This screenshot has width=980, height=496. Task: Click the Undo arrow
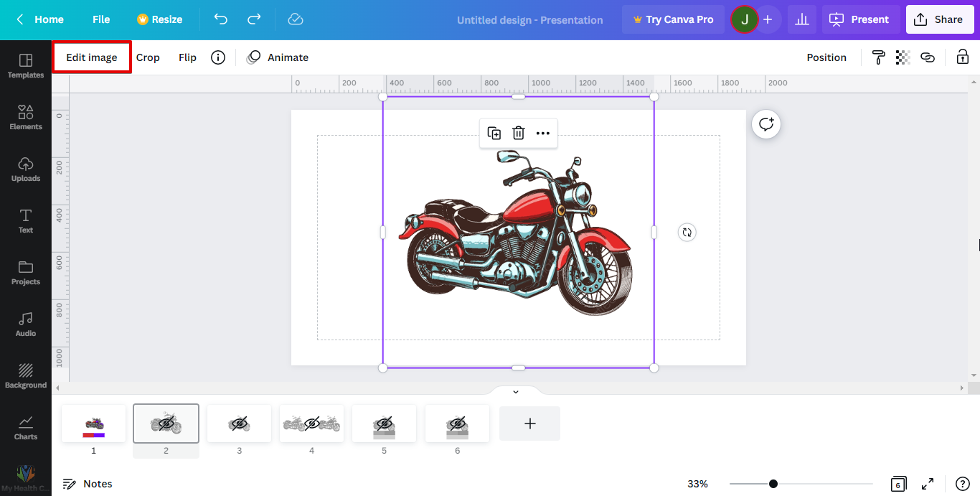tap(221, 19)
